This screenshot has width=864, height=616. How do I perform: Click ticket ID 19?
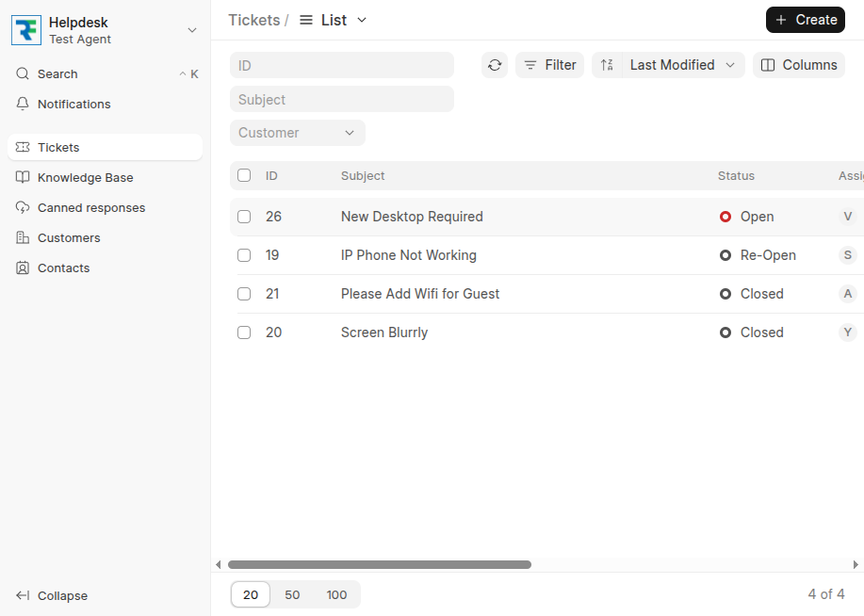pyautogui.click(x=272, y=255)
